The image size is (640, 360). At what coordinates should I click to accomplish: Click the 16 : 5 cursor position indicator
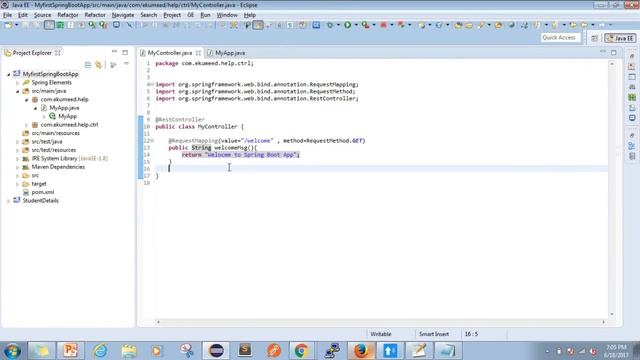pyautogui.click(x=471, y=334)
